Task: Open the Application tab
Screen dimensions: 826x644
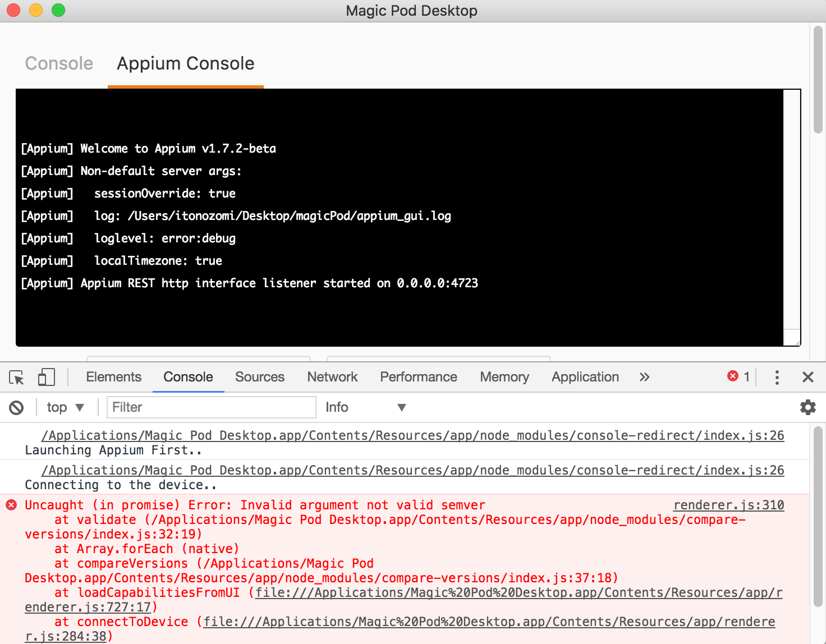Action: pyautogui.click(x=585, y=377)
